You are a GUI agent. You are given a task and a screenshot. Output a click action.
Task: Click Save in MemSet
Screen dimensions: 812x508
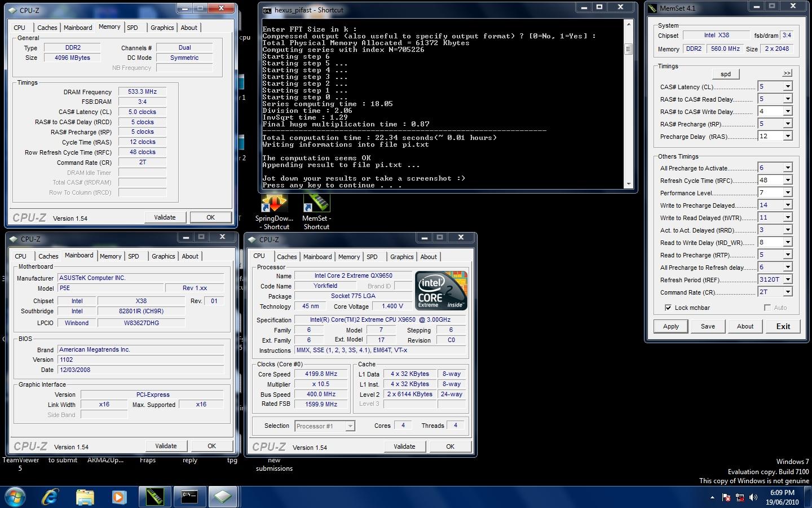click(x=708, y=326)
